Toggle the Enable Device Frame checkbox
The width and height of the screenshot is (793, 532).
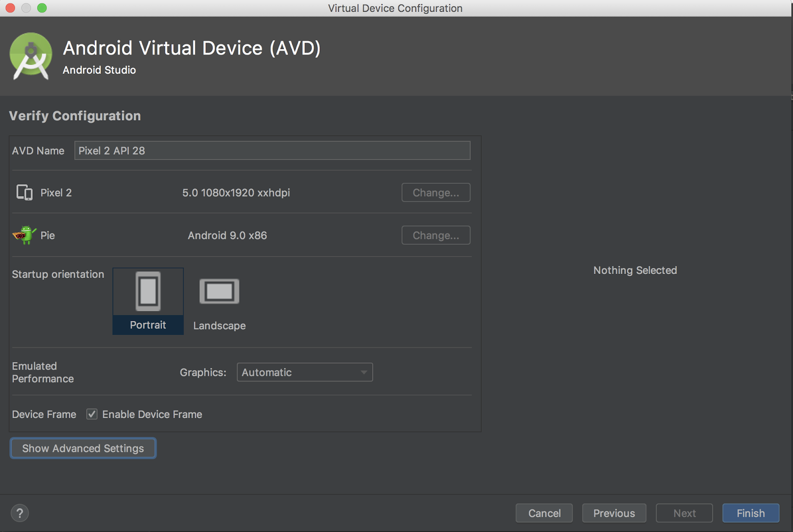click(92, 414)
